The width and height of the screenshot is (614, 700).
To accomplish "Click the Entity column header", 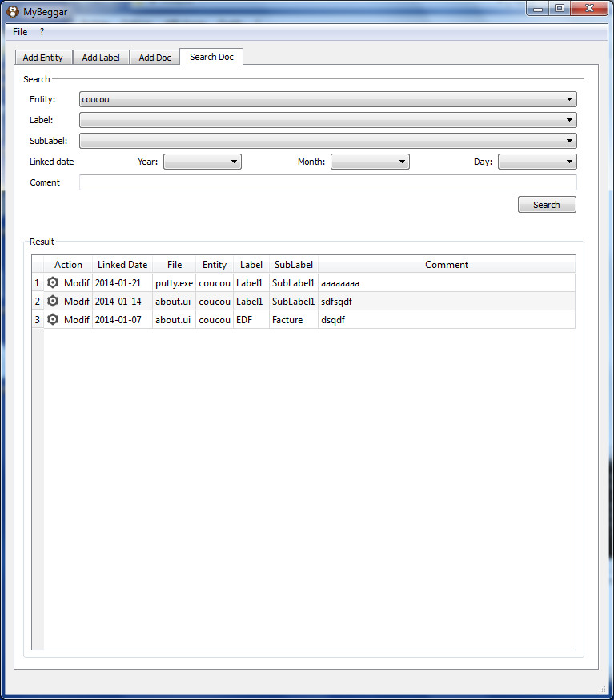I will point(215,264).
